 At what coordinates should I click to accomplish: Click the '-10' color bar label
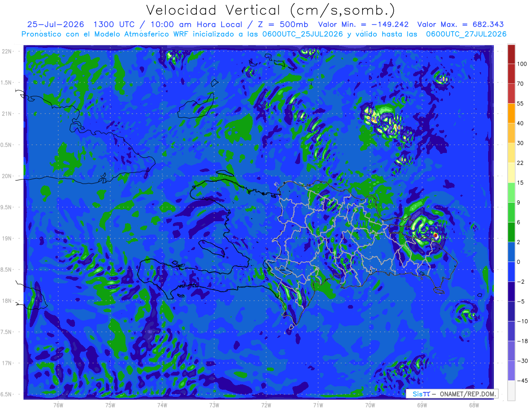(x=522, y=321)
